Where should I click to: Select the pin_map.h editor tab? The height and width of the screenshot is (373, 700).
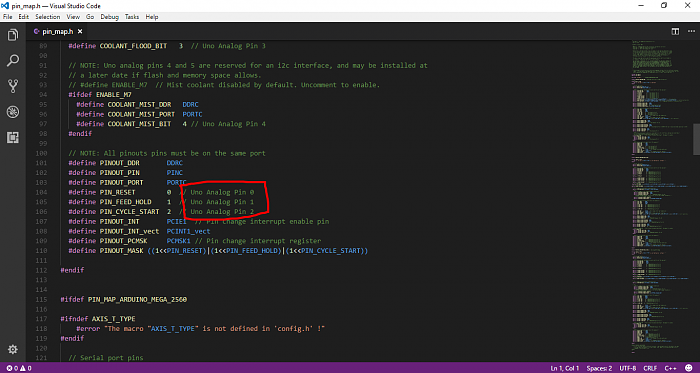57,32
